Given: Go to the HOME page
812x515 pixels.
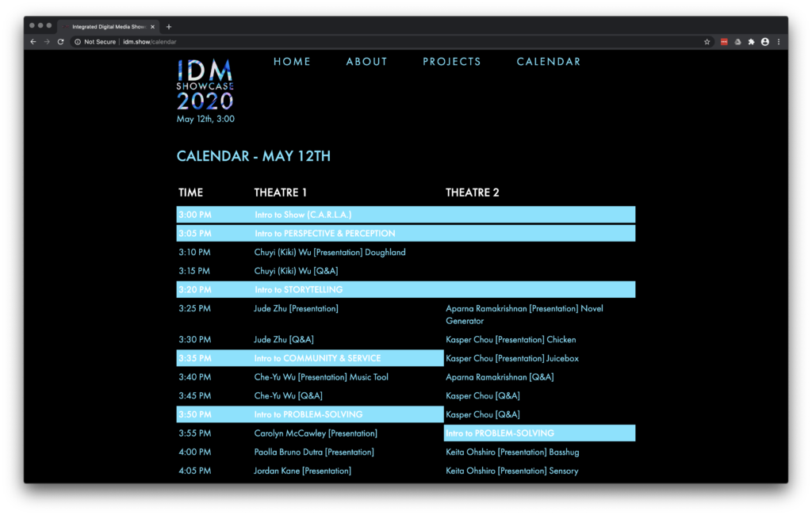Looking at the screenshot, I should pos(292,62).
